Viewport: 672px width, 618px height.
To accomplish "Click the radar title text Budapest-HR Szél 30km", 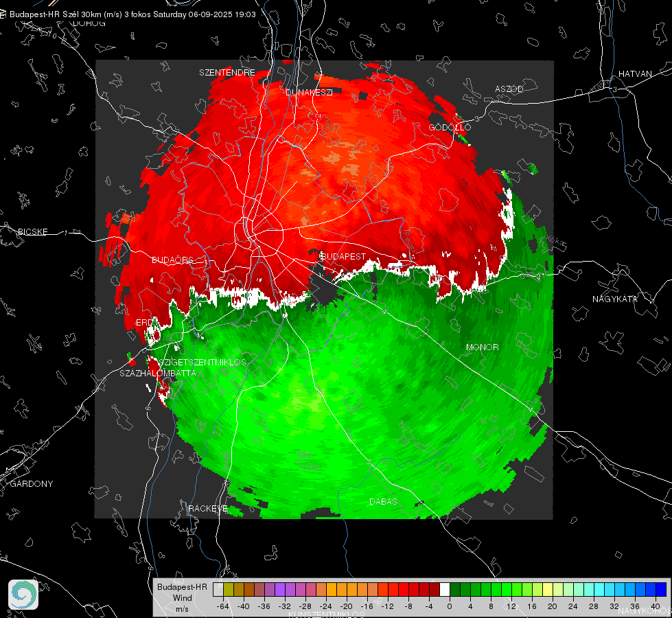I will [x=54, y=14].
